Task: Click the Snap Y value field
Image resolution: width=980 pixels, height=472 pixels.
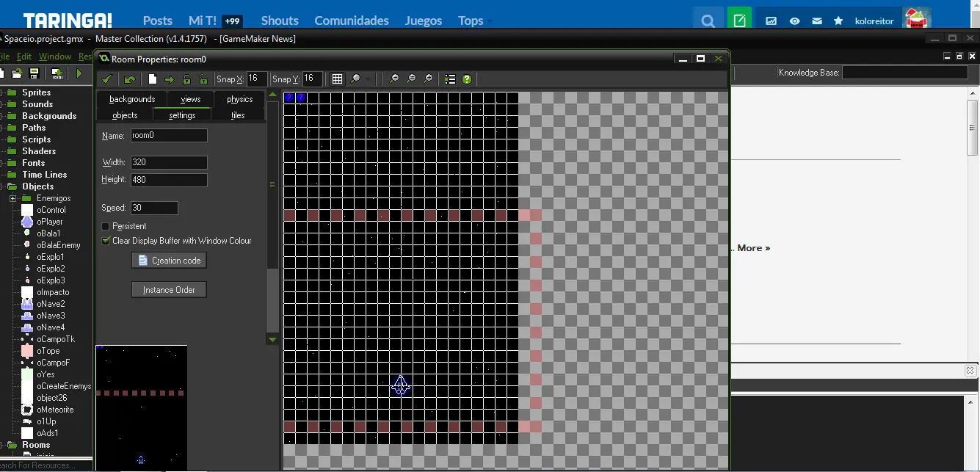Action: coord(313,79)
